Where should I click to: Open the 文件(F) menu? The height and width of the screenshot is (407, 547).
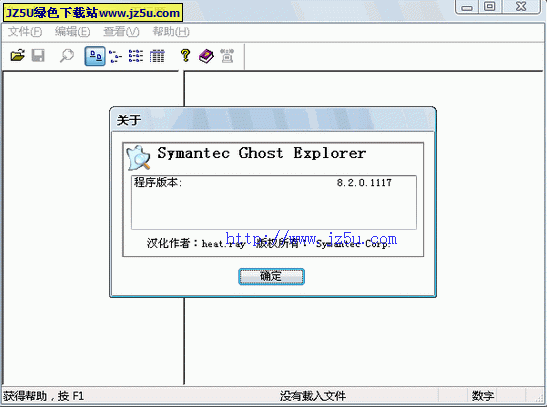tap(25, 32)
